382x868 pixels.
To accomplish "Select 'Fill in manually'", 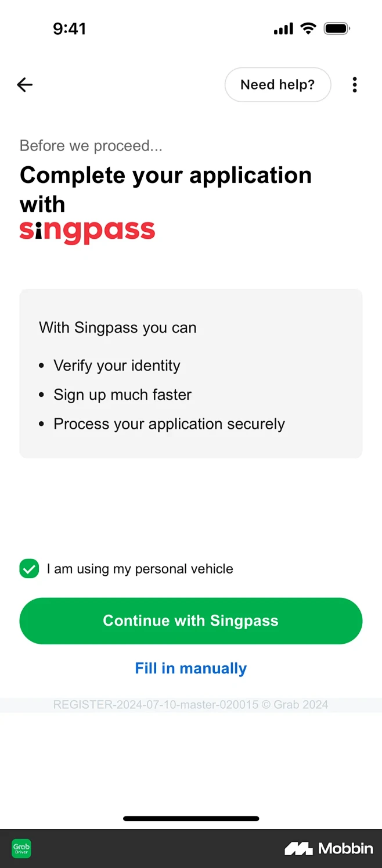I will [190, 668].
